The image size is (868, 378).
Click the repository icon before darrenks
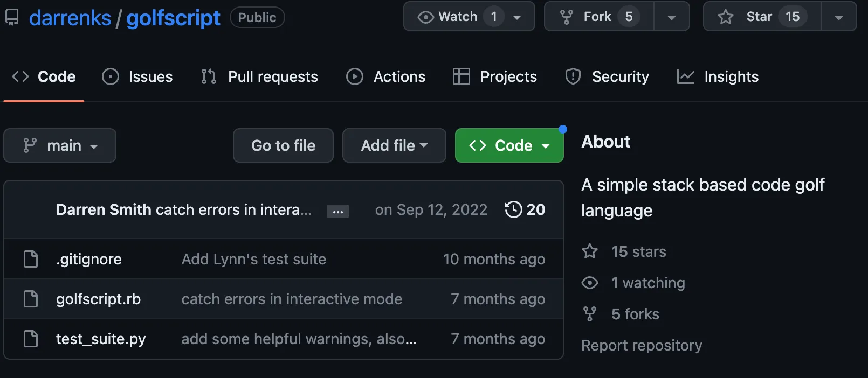[12, 17]
